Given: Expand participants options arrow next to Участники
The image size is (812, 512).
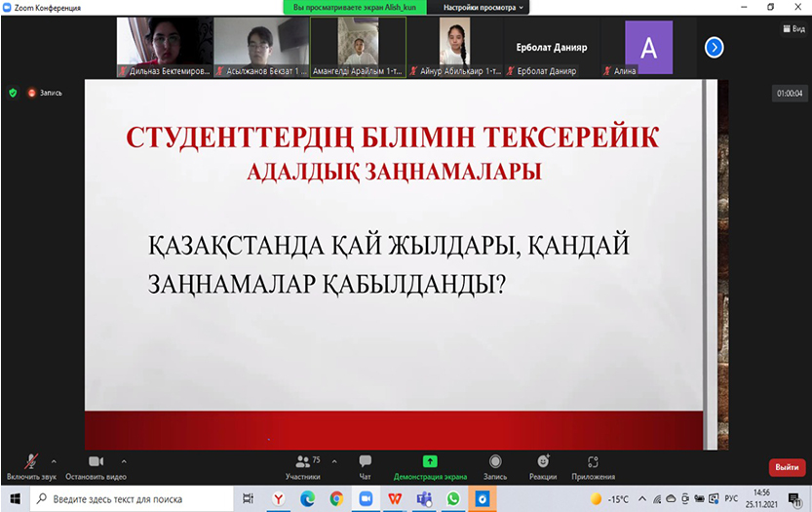Looking at the screenshot, I should [x=334, y=460].
